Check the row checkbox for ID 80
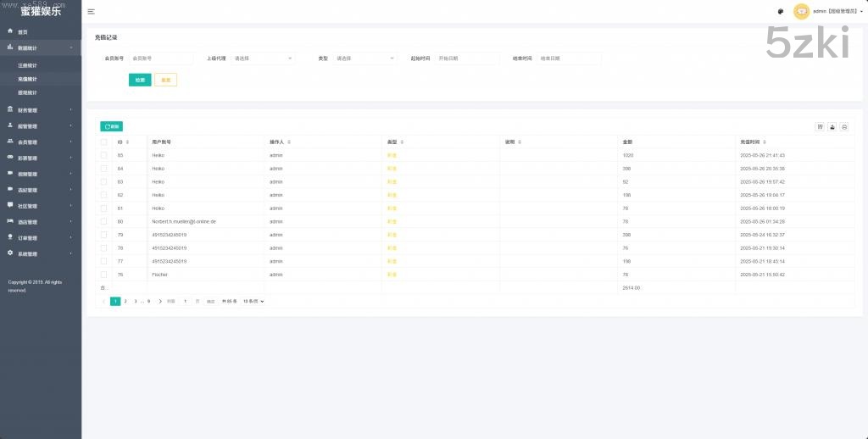868x439 pixels. (x=104, y=221)
